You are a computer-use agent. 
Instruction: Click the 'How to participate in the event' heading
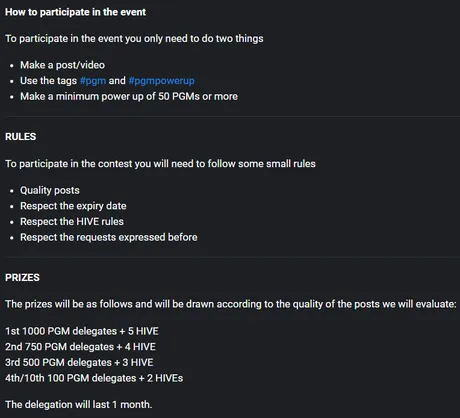pos(75,12)
